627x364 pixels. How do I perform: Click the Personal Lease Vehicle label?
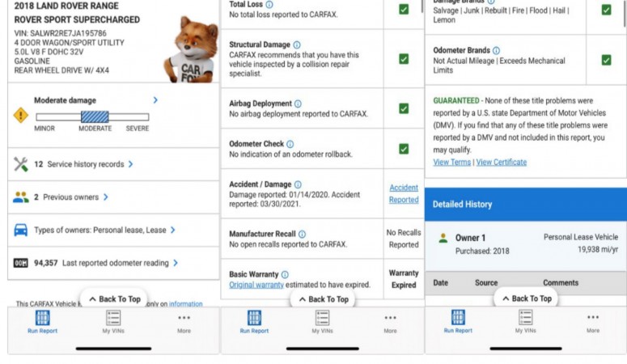point(581,237)
